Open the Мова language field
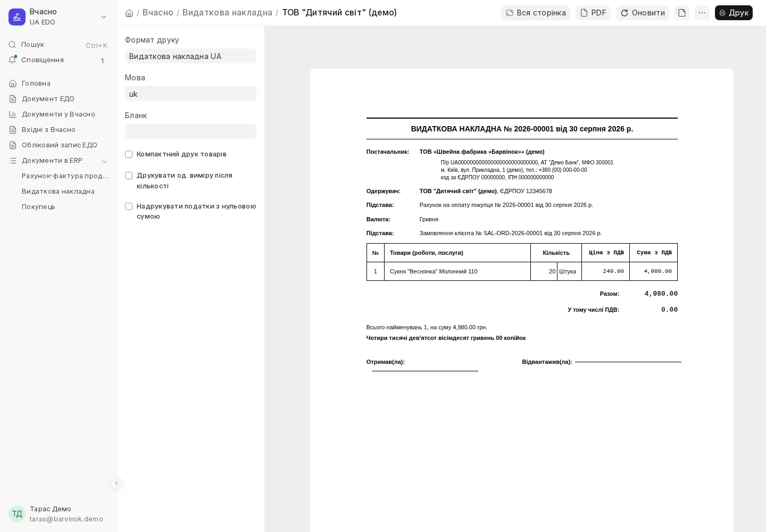 coord(190,94)
